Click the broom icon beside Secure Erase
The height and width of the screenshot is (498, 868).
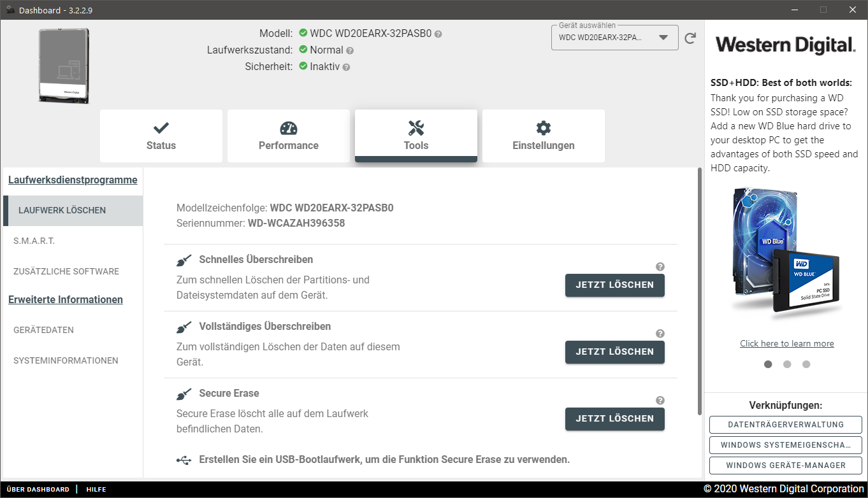tap(184, 394)
